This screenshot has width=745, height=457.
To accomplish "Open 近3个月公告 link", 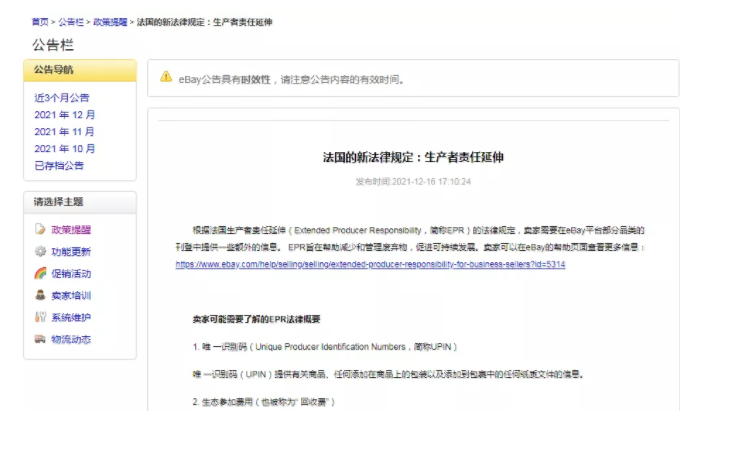I will coord(62,98).
